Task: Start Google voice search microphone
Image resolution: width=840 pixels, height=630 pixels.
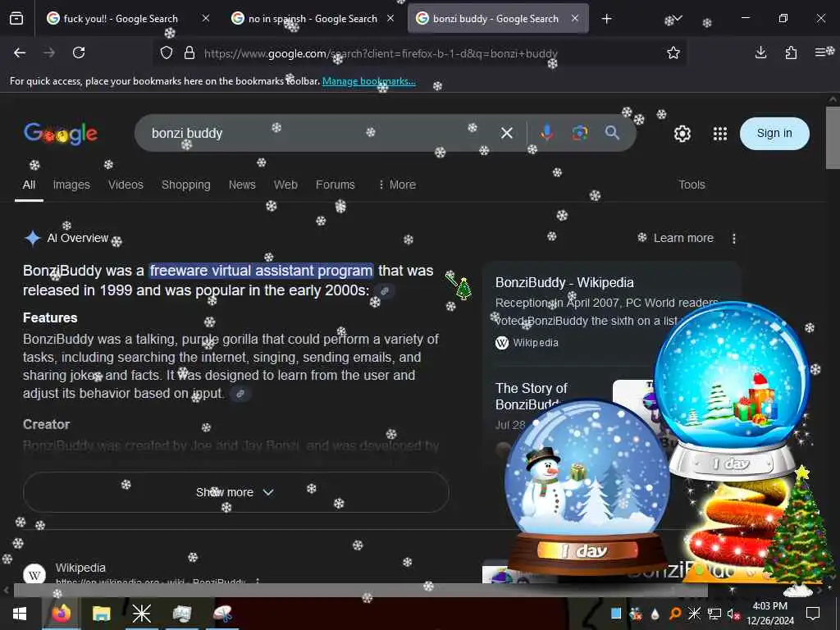Action: point(546,133)
